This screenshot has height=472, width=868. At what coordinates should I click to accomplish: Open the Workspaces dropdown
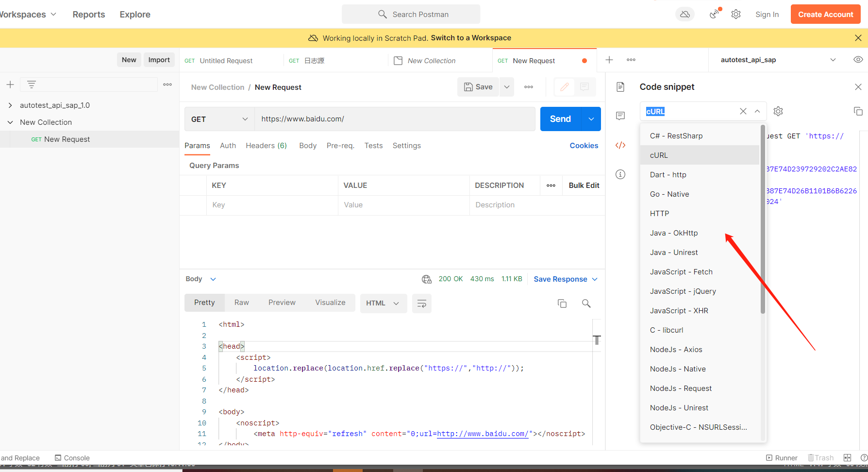28,15
